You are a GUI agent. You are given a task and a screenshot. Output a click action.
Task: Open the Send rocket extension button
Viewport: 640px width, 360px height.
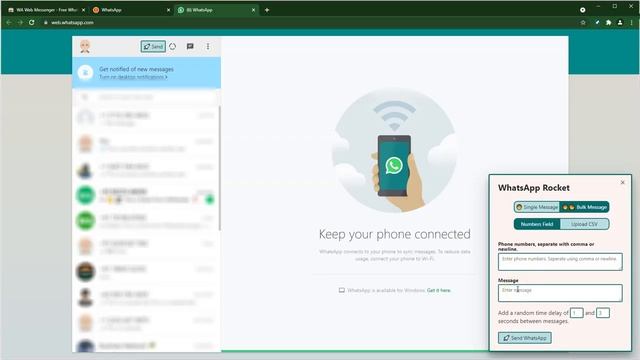click(x=153, y=47)
